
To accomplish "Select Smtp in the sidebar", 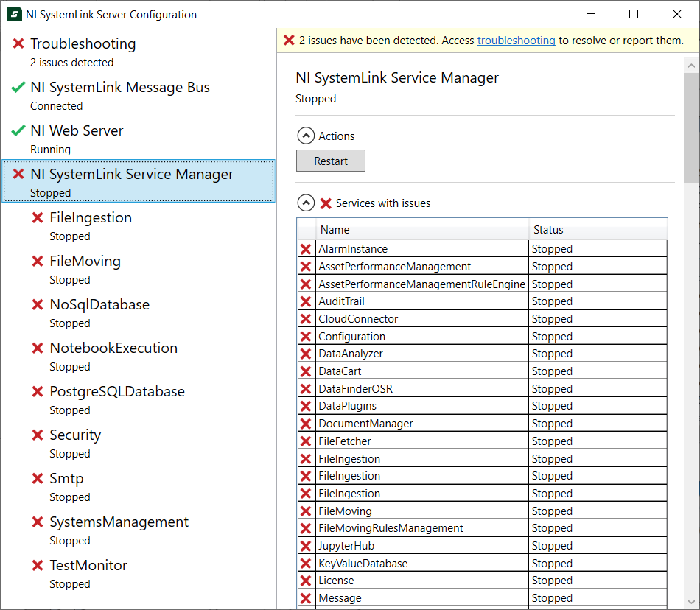I will 139,486.
